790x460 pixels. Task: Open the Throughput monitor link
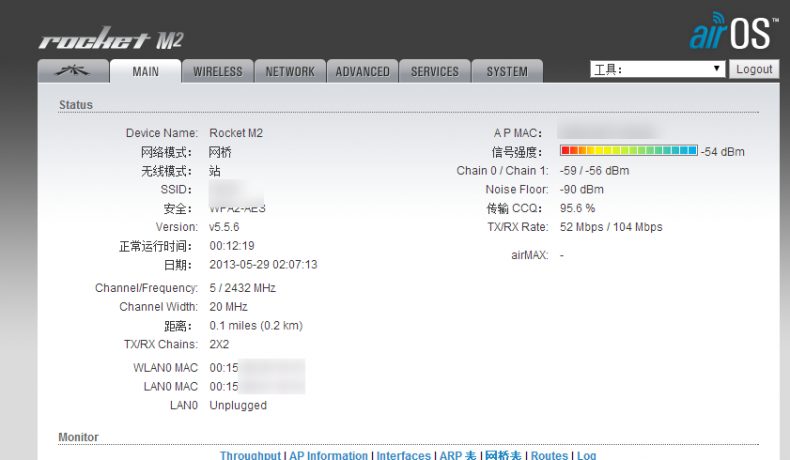pyautogui.click(x=250, y=455)
